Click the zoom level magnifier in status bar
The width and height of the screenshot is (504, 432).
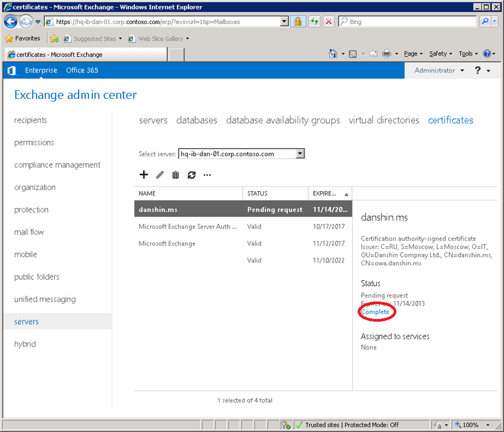458,425
